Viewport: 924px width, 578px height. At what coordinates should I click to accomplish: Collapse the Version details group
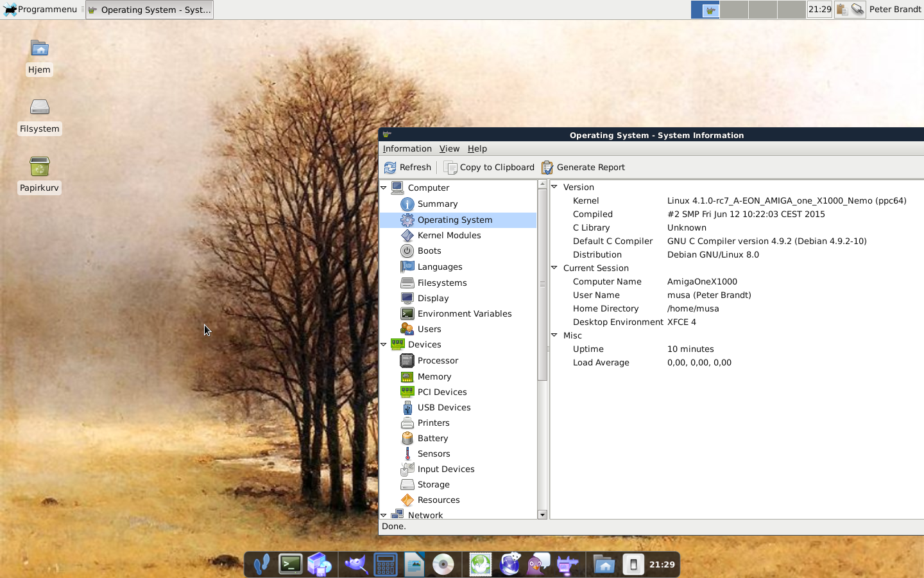554,187
